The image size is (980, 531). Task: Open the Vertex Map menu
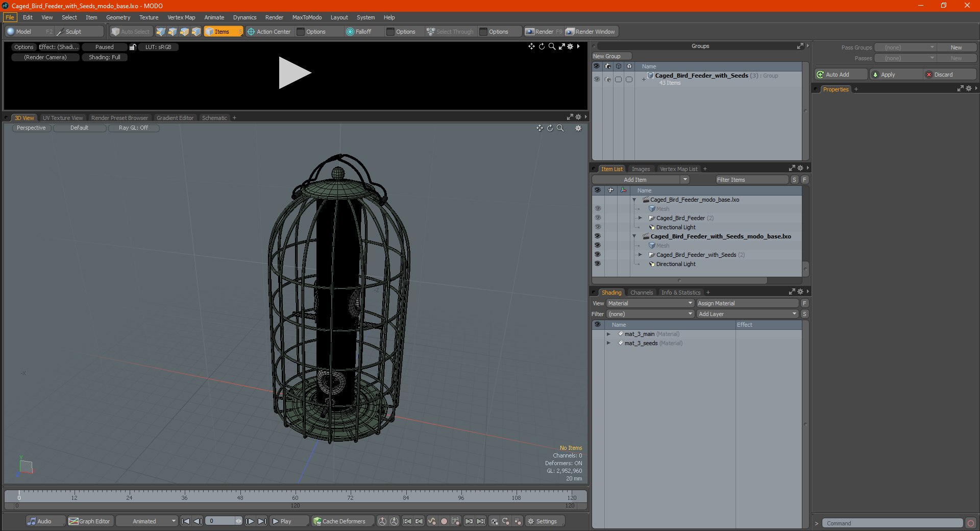pos(181,17)
